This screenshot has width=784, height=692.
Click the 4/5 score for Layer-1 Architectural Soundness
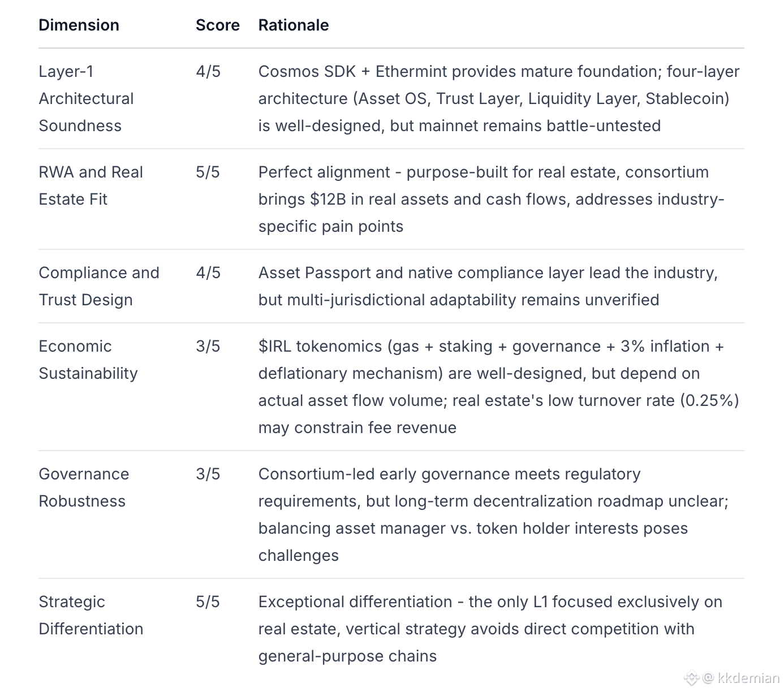point(208,71)
